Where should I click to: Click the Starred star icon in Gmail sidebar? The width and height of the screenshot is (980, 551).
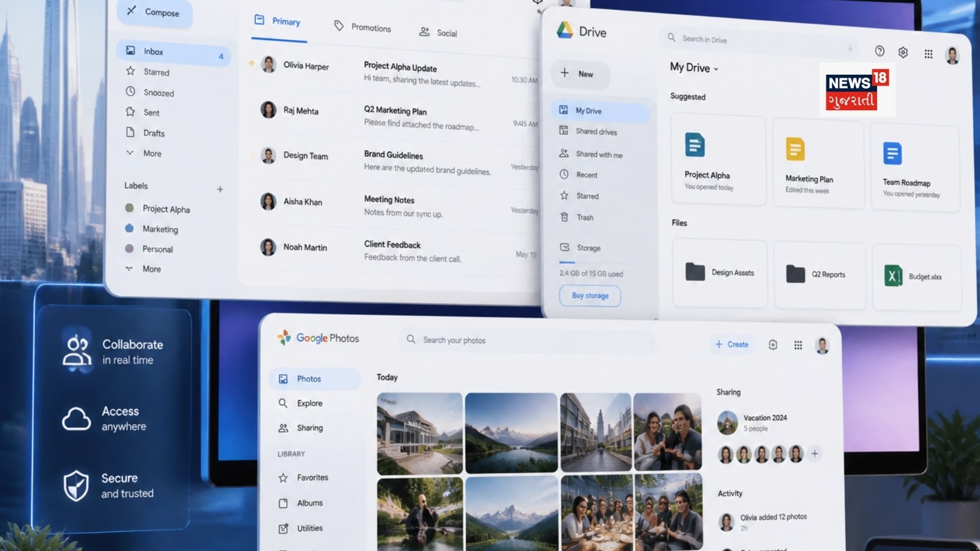(x=130, y=71)
